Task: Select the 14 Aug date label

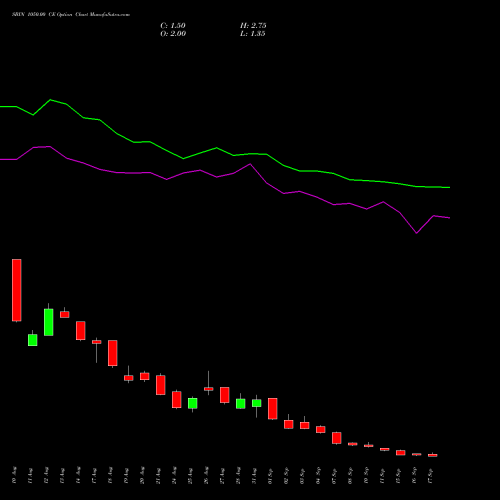Action: click(78, 475)
